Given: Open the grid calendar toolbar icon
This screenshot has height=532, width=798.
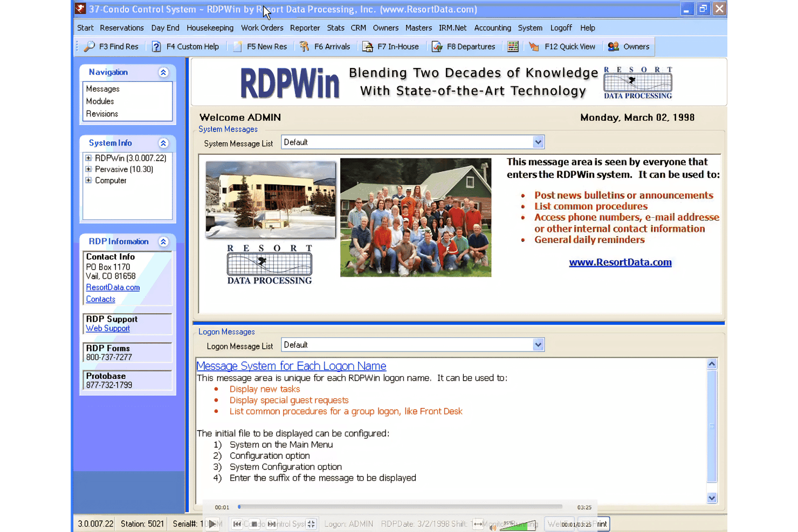Looking at the screenshot, I should point(513,47).
